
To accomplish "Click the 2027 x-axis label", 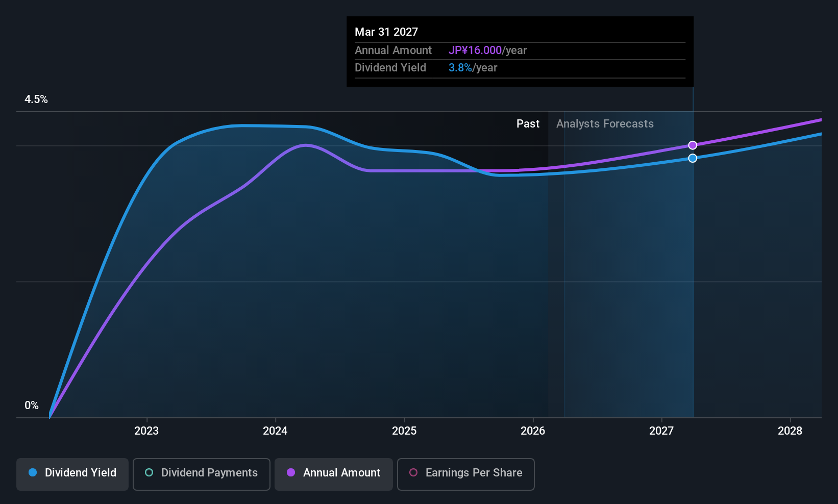I will point(661,431).
